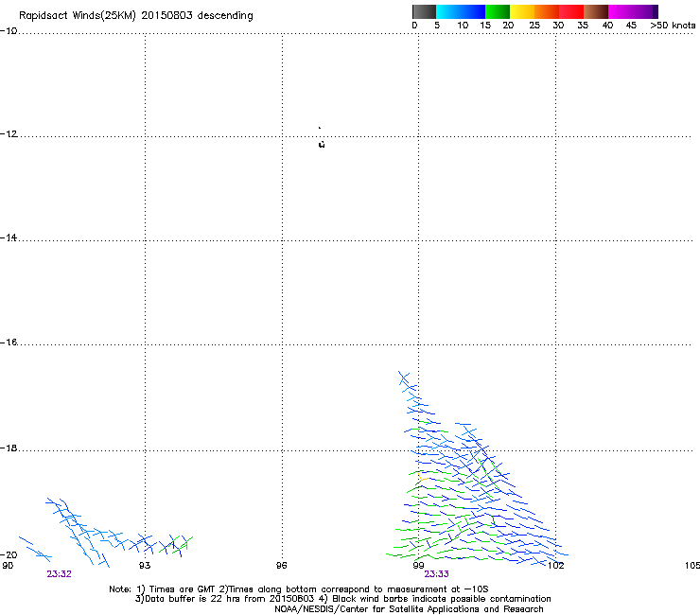Click the 99 longitude axis label

pos(418,566)
